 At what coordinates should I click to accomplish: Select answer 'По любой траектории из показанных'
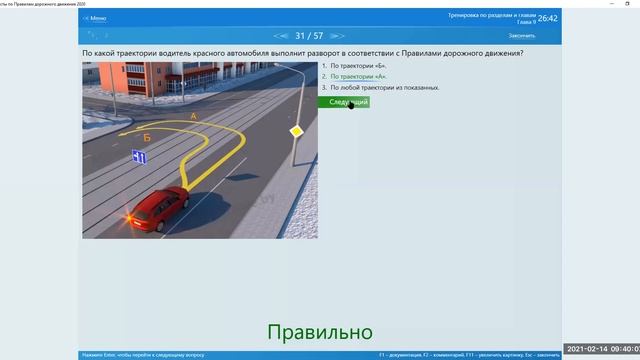click(x=385, y=87)
